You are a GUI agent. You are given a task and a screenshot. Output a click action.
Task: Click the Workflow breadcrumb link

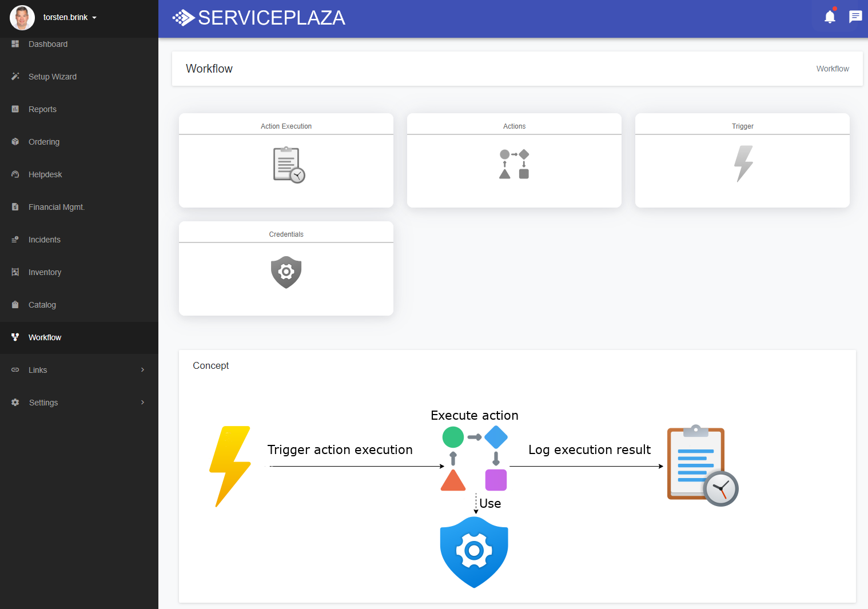tap(833, 69)
